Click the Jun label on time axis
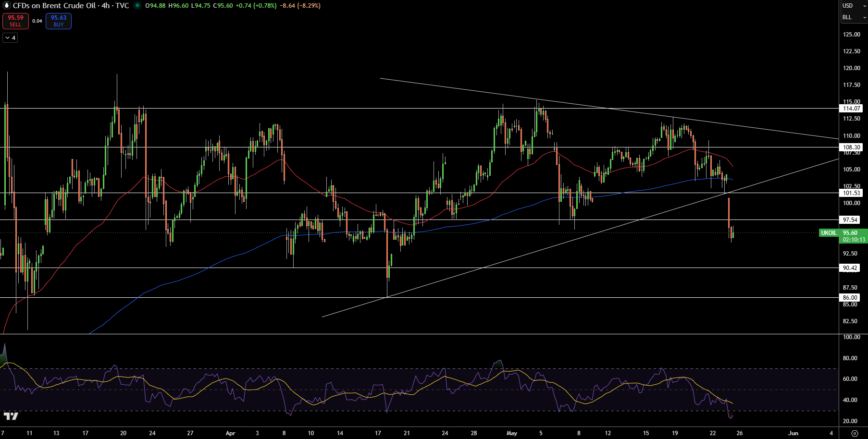The width and height of the screenshot is (868, 439). pos(794,433)
